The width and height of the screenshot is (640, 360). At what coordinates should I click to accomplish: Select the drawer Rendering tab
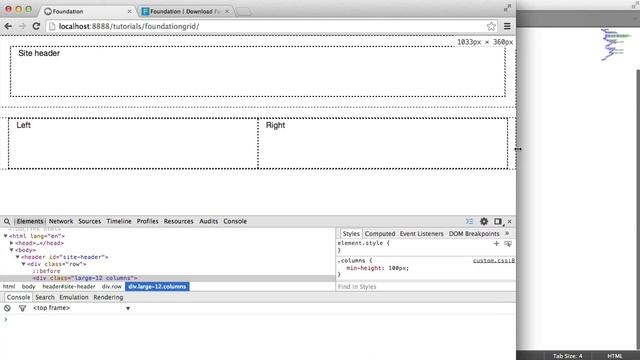pos(108,297)
